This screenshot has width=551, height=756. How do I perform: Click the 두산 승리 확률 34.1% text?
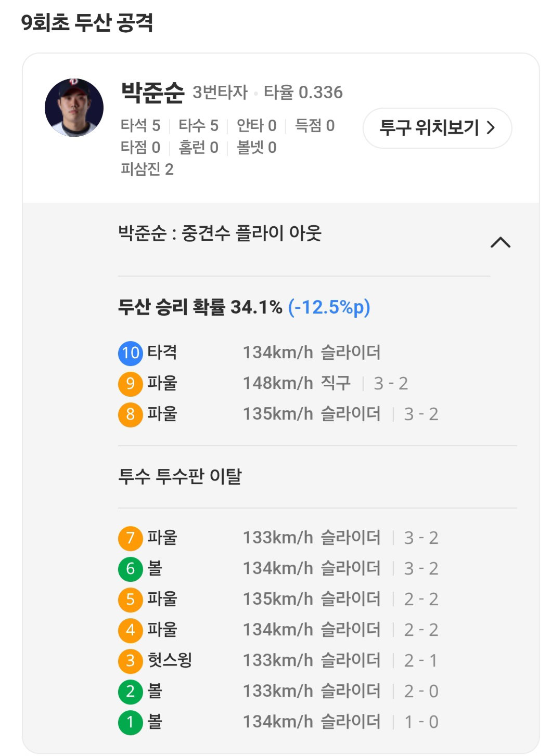tap(200, 307)
